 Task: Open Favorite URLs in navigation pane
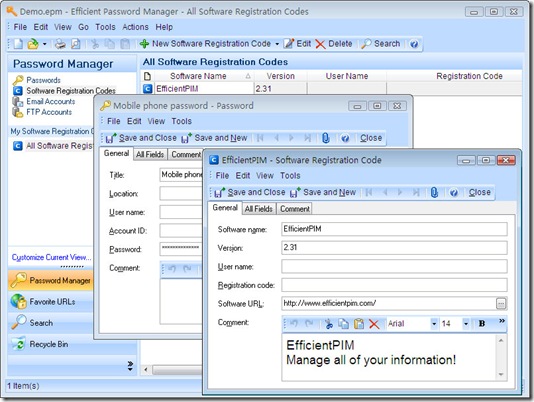pos(49,302)
